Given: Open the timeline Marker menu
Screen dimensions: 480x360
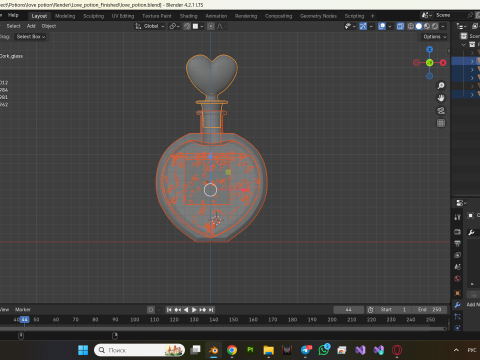Looking at the screenshot, I should click(x=23, y=310).
